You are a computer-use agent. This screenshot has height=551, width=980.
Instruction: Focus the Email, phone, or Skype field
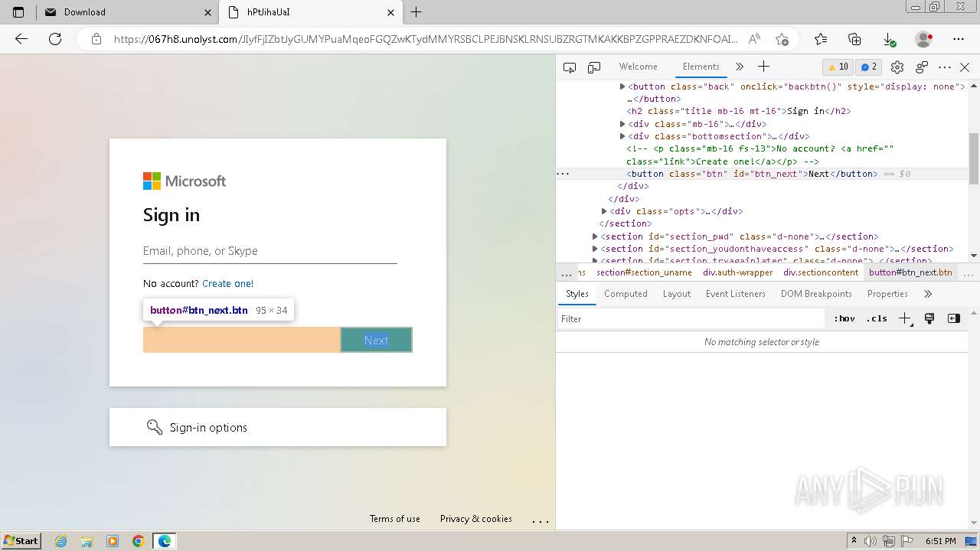269,251
